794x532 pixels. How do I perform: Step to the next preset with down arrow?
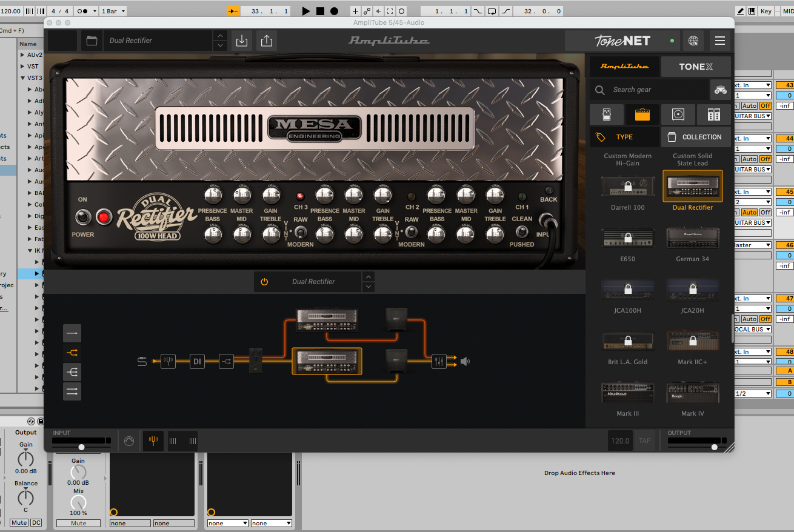point(220,46)
